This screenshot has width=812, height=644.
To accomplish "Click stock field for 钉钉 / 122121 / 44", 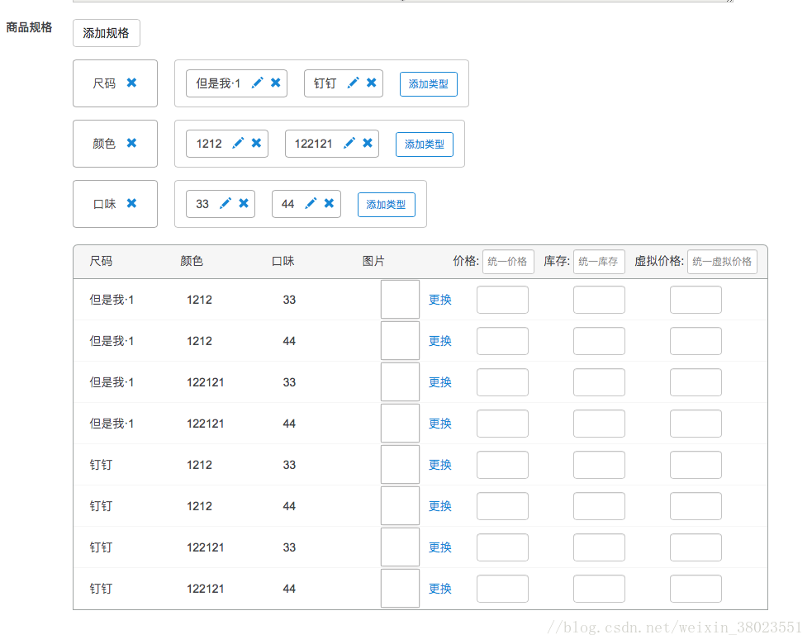I will pyautogui.click(x=599, y=589).
